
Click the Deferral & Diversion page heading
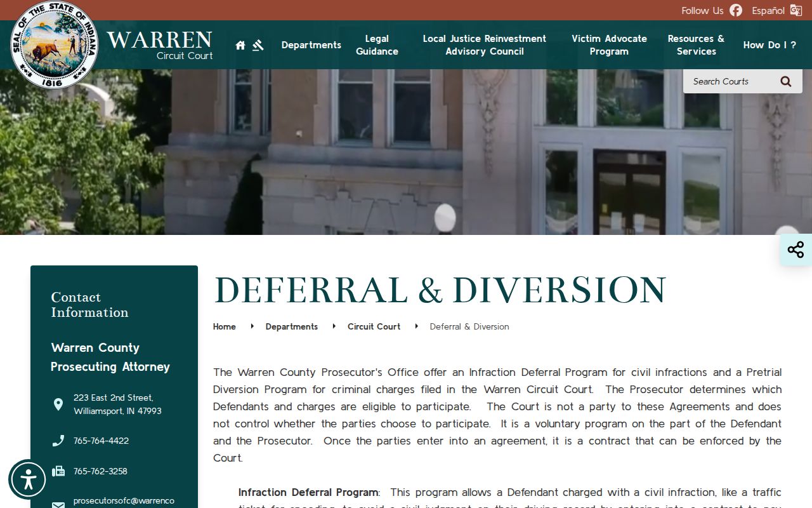[440, 290]
